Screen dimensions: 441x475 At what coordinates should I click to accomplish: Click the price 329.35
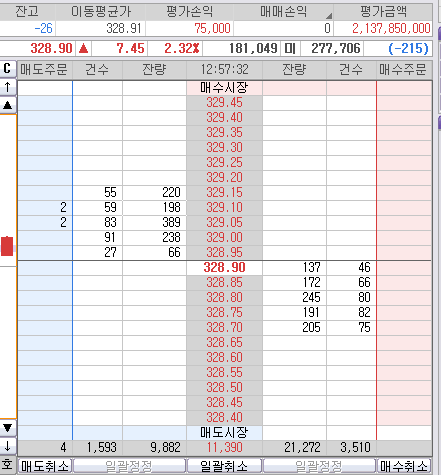click(x=224, y=133)
